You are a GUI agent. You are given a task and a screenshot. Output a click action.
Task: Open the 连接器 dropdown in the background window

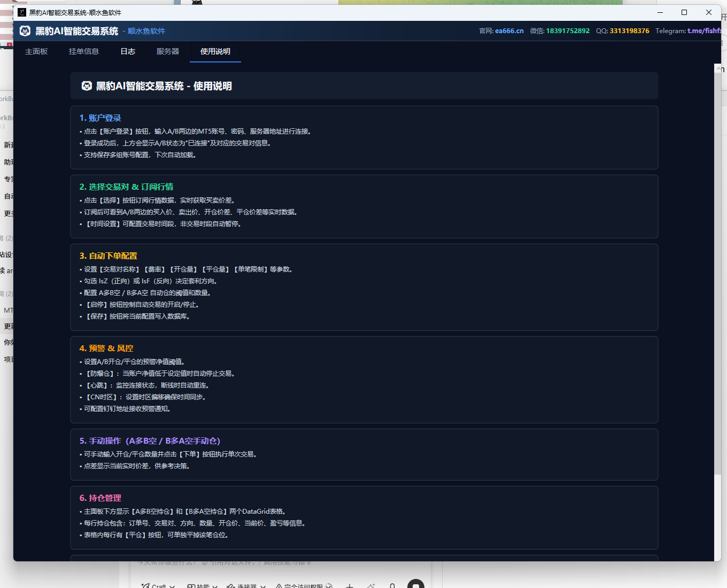[246, 586]
